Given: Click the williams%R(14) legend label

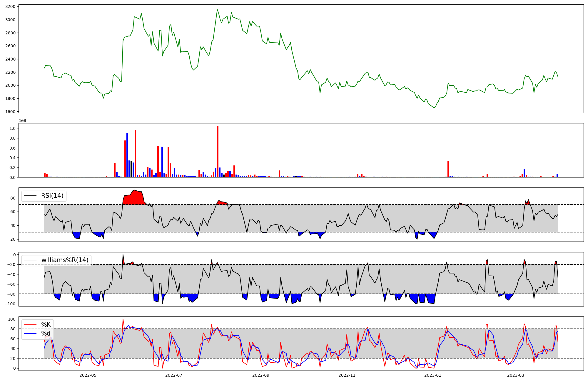Looking at the screenshot, I should (x=65, y=260).
